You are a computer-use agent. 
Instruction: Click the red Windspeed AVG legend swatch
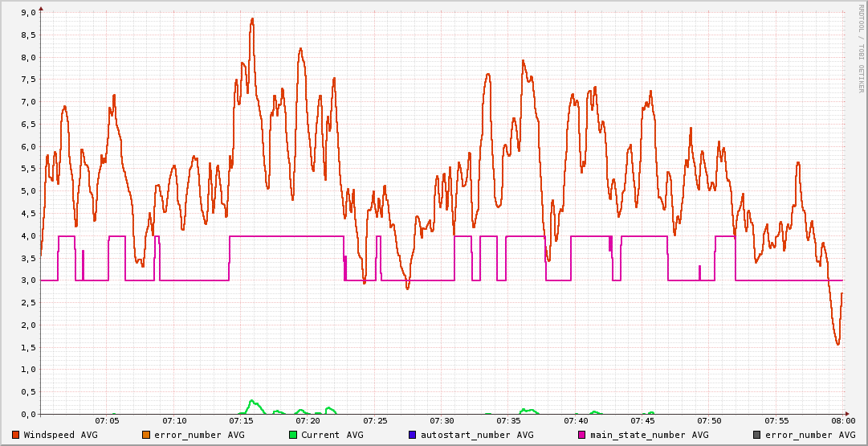pyautogui.click(x=16, y=435)
